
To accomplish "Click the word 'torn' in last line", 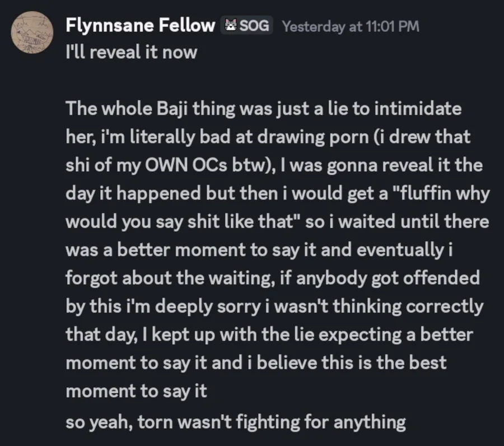I will click(154, 421).
